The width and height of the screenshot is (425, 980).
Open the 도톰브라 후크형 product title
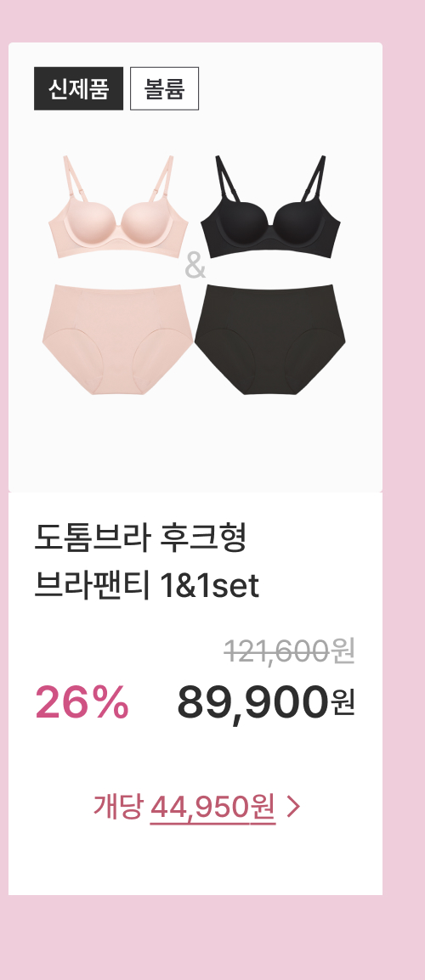click(141, 538)
